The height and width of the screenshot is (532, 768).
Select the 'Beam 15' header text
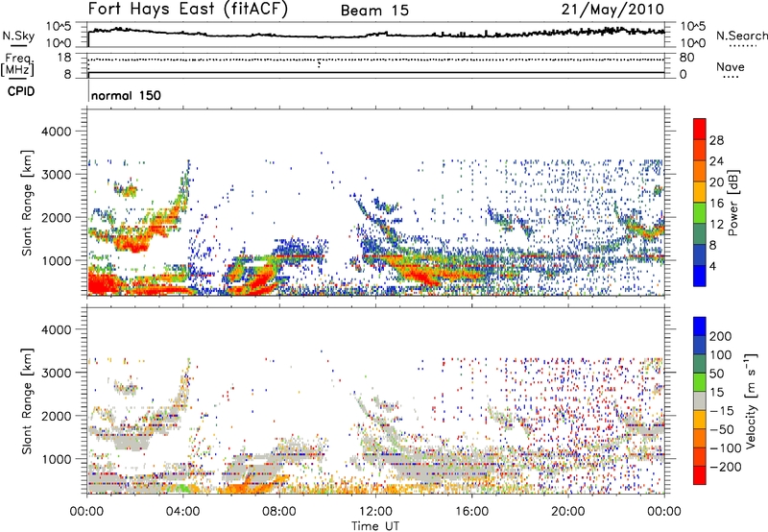click(374, 11)
